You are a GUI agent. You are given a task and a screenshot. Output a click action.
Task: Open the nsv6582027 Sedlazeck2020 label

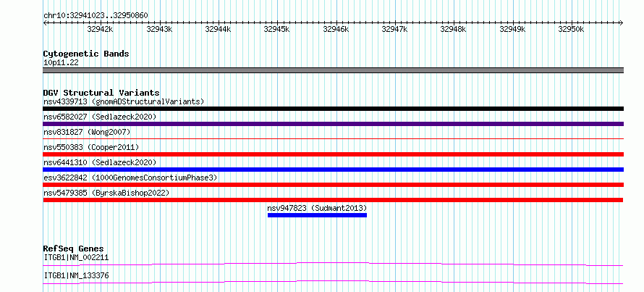coord(100,117)
